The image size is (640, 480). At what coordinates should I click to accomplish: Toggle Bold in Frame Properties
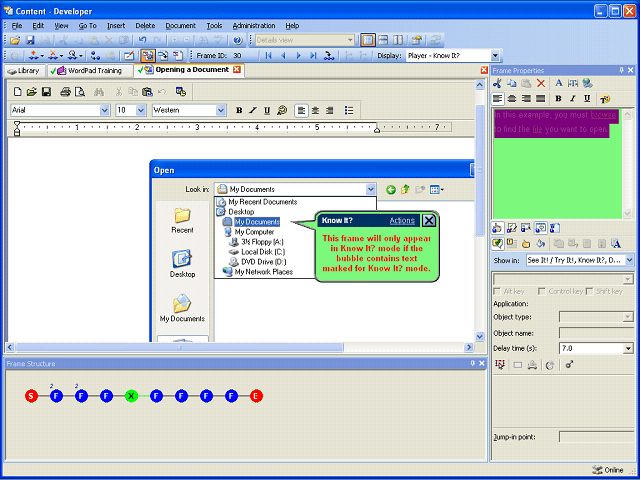click(558, 99)
